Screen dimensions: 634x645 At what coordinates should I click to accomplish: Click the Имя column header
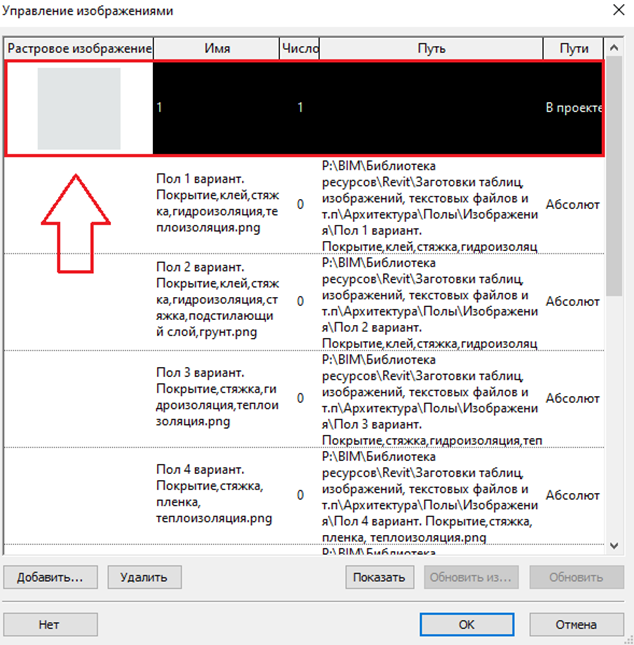coord(217,49)
